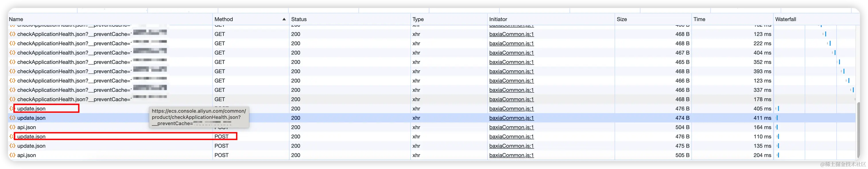Screen dimensions: 868x169
Task: Click the Waterfall column header
Action: coord(785,19)
